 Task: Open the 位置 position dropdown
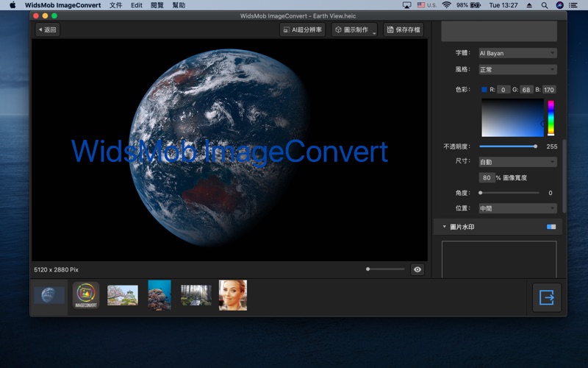pos(517,208)
